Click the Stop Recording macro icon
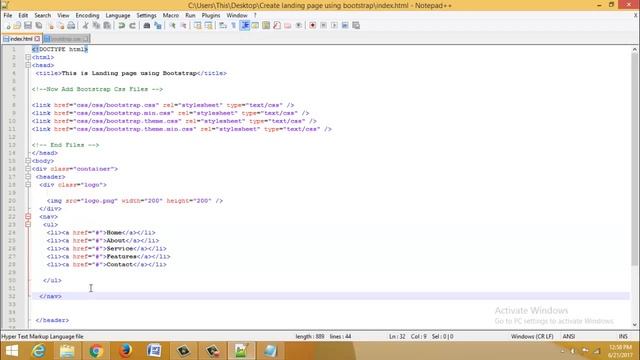 pyautogui.click(x=323, y=25)
